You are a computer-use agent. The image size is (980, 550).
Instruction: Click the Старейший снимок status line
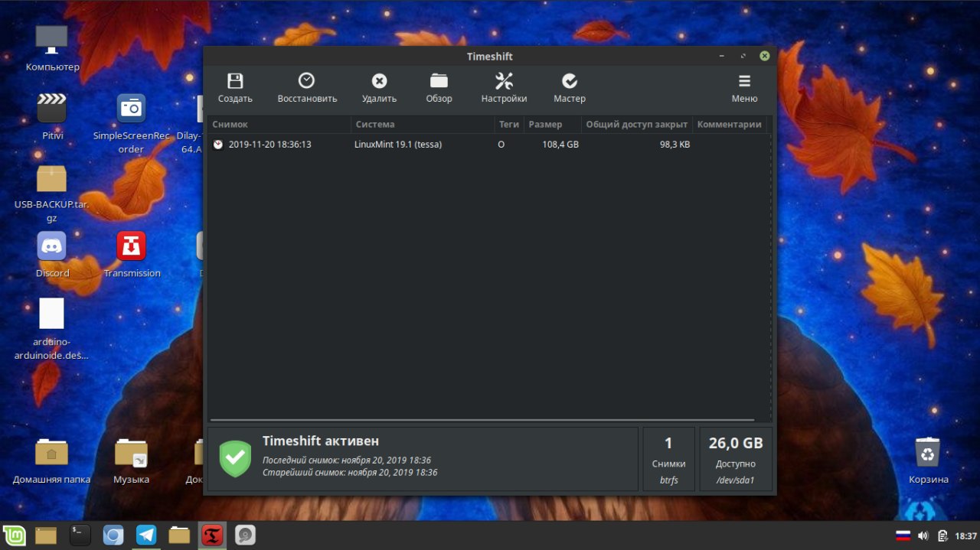coord(350,473)
